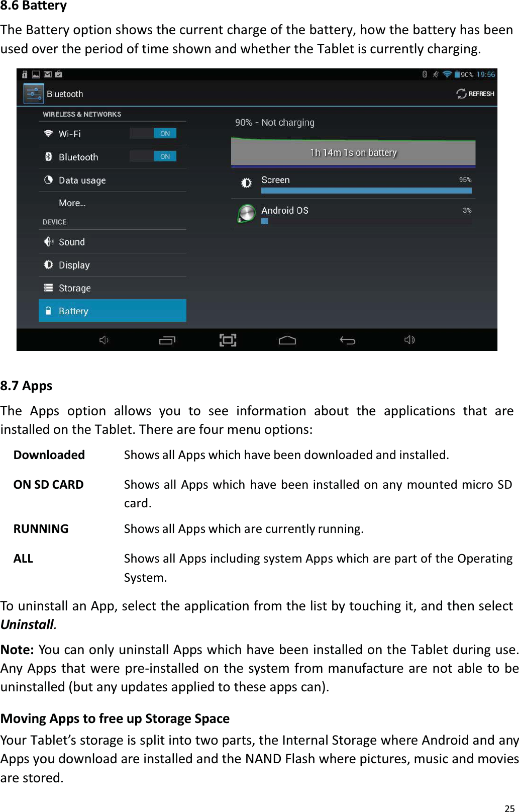Click the italic 'Uninstall' word
The image size is (519, 812).
click(27, 624)
